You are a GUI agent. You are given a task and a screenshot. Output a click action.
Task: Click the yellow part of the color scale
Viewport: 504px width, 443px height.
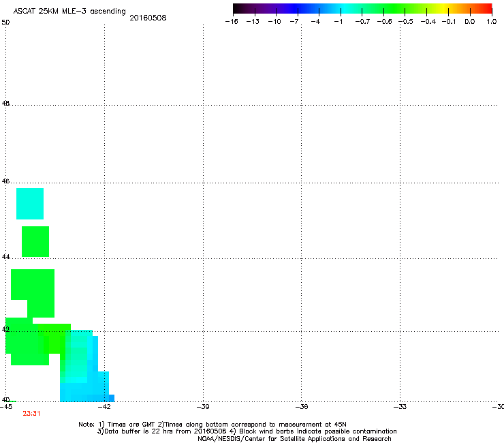(x=443, y=9)
